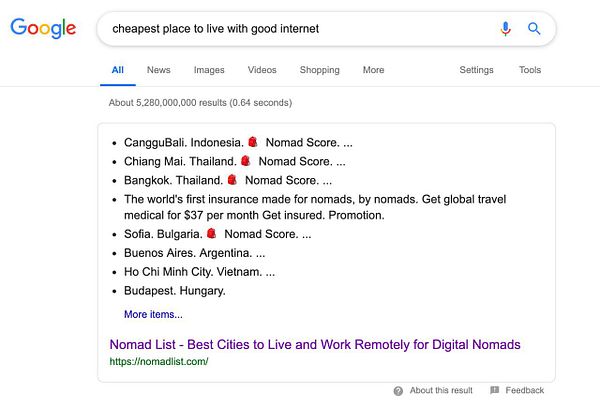This screenshot has height=405, width=600.
Task: Click the Feedback flag icon
Action: [494, 390]
